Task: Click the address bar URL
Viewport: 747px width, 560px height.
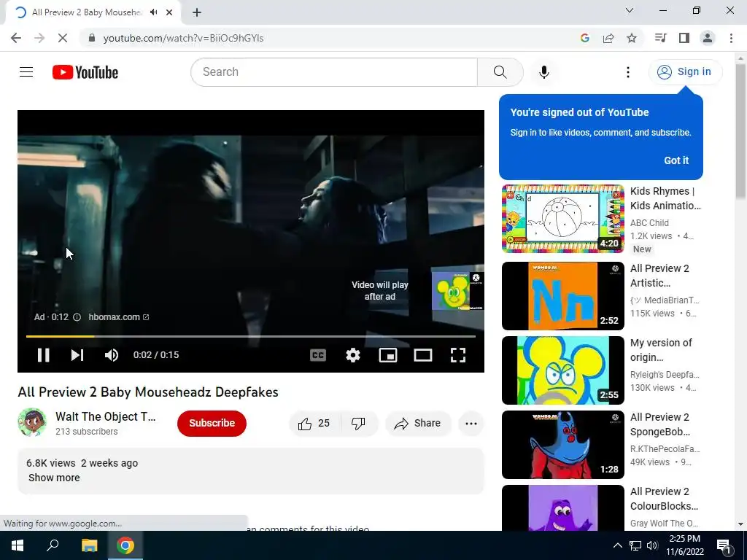Action: click(183, 38)
